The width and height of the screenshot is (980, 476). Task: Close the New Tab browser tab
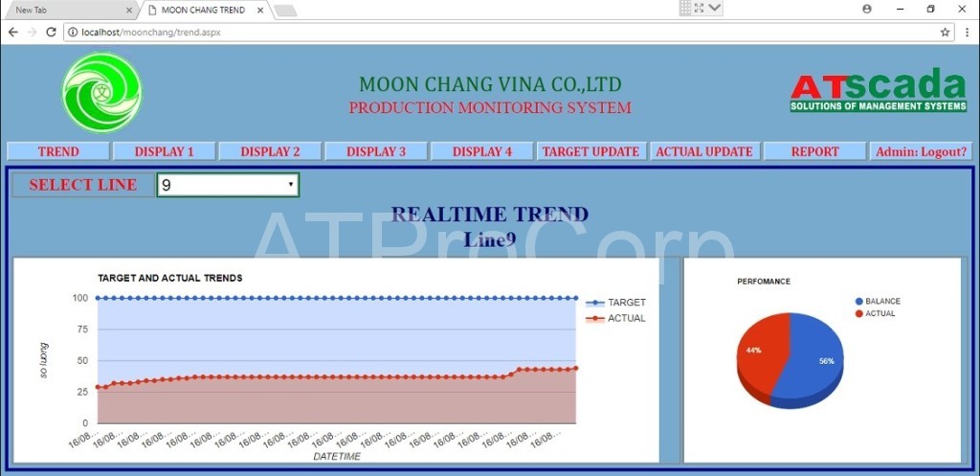[x=129, y=10]
